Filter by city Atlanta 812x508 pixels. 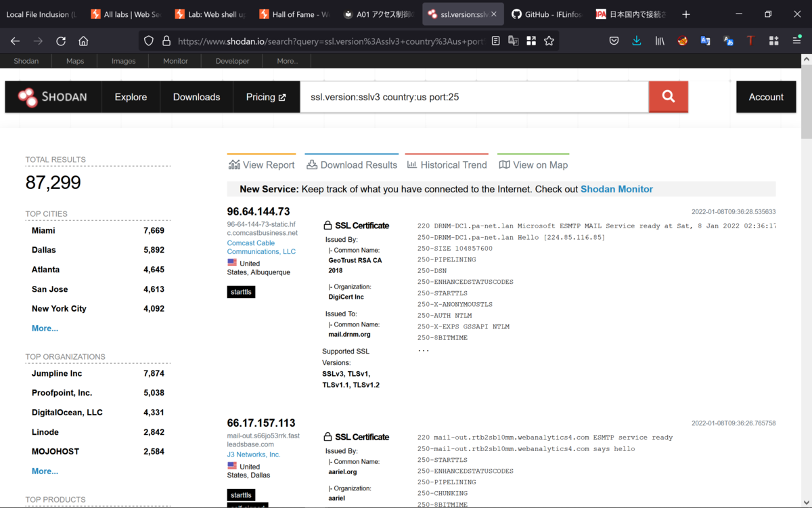tap(45, 270)
